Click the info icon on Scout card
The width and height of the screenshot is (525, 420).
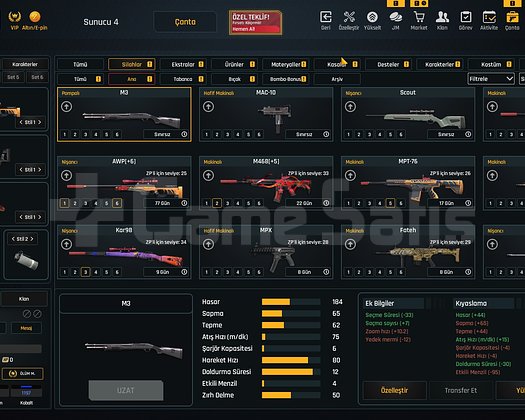[x=468, y=134]
